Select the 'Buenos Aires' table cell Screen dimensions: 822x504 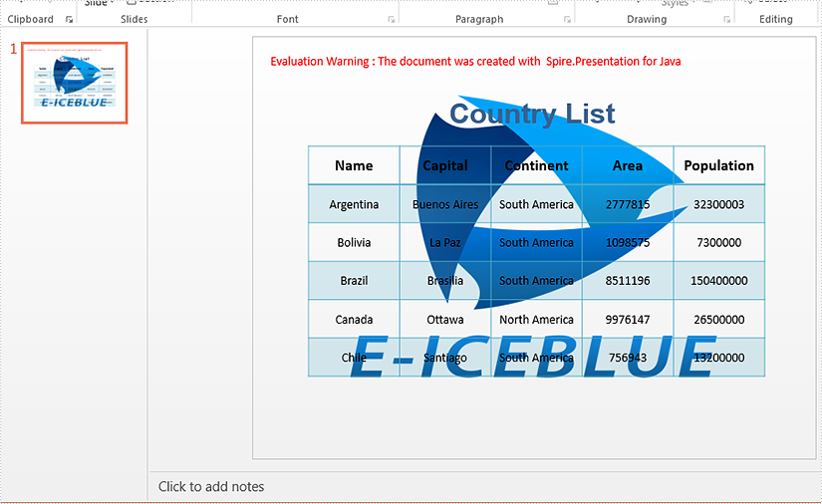(x=445, y=204)
